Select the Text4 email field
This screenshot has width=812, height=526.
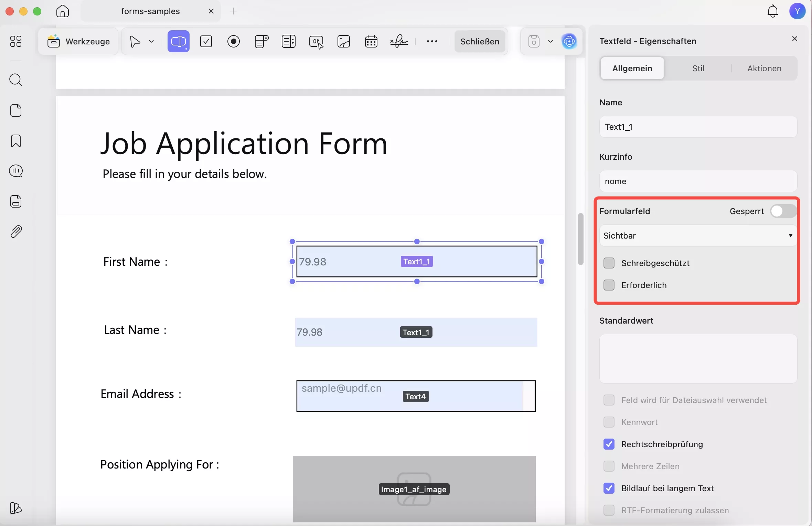pos(416,396)
